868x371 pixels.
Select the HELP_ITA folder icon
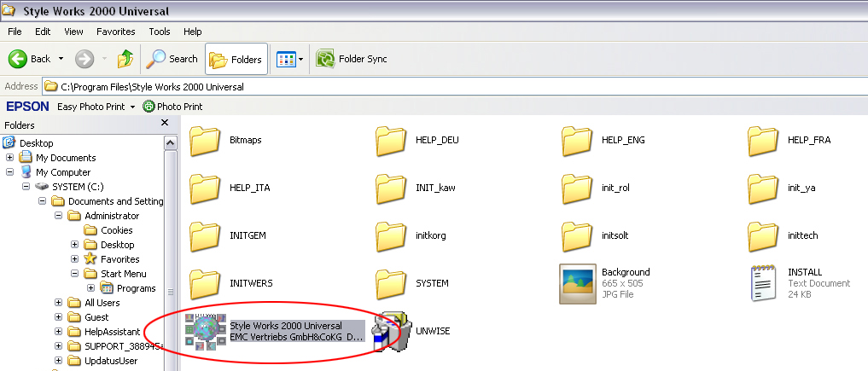pos(205,189)
